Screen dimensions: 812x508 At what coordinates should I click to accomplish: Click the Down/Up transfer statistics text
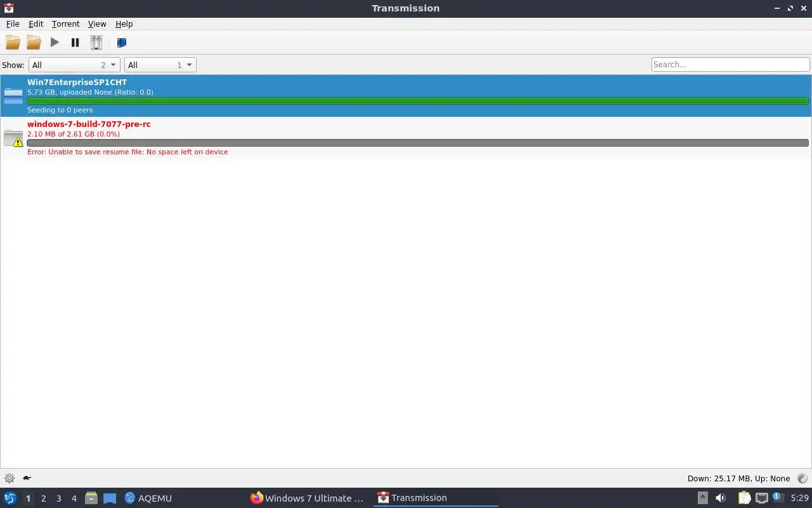pyautogui.click(x=738, y=479)
